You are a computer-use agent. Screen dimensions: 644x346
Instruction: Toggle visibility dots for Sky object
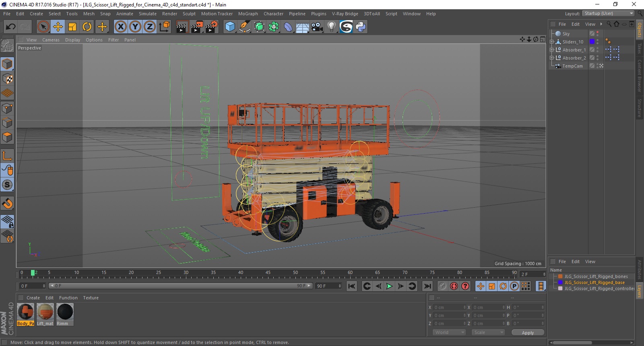(597, 34)
